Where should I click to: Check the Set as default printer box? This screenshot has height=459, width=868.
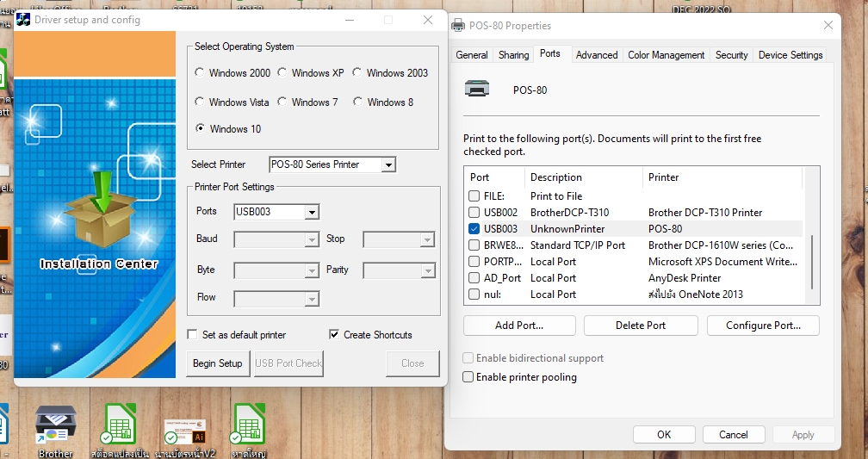(x=193, y=335)
